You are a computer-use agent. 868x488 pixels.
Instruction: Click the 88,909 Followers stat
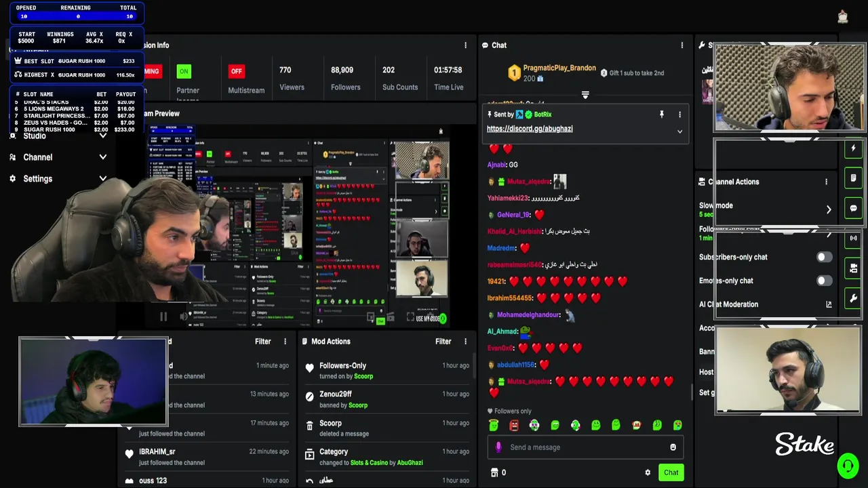point(346,78)
